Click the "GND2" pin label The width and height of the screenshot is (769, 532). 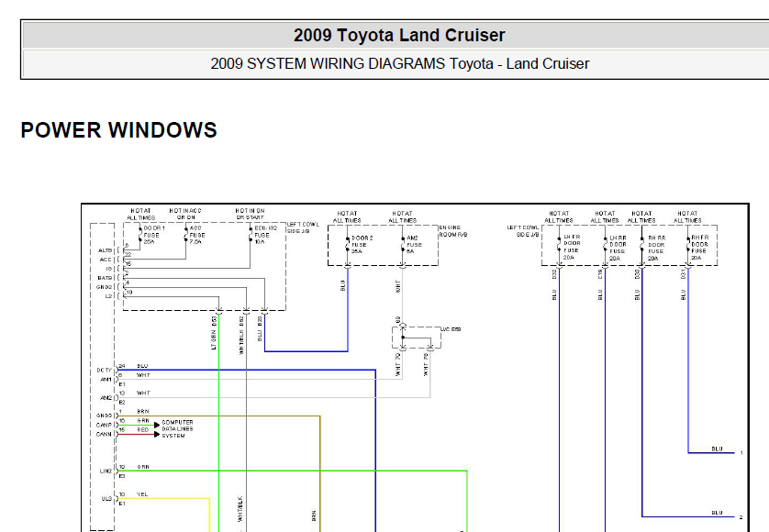105,287
